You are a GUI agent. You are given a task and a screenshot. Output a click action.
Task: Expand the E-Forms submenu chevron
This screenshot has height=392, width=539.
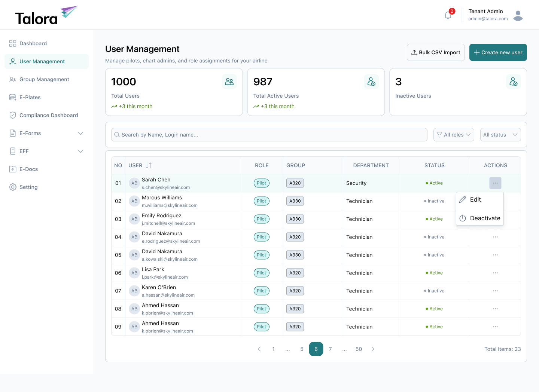(80, 133)
